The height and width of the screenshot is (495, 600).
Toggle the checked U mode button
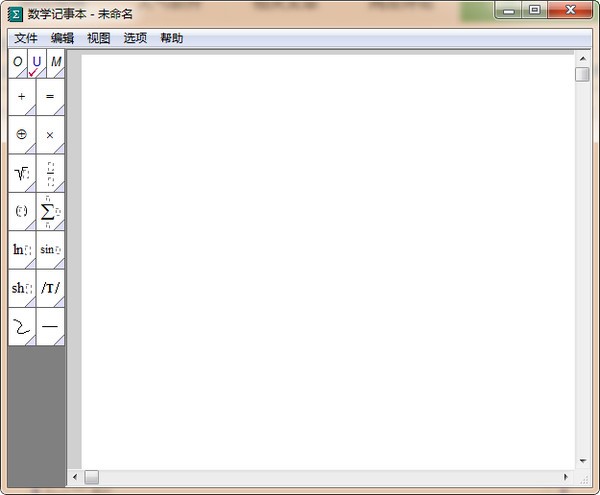pos(37,63)
